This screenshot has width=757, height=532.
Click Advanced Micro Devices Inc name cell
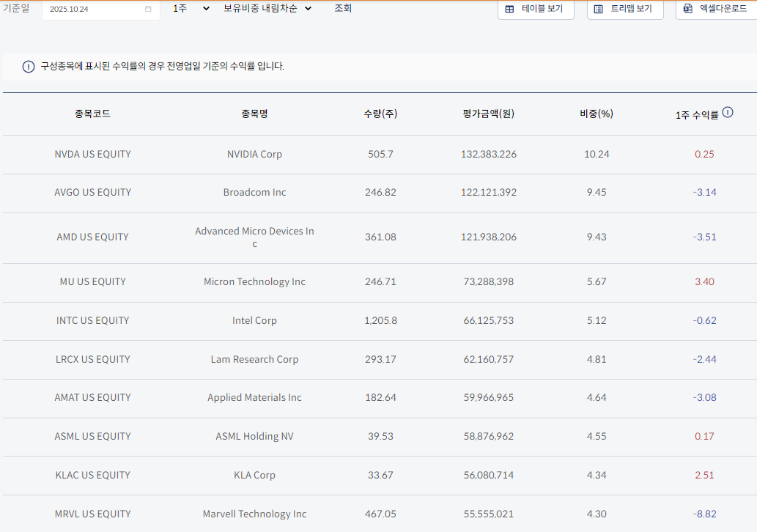click(254, 237)
